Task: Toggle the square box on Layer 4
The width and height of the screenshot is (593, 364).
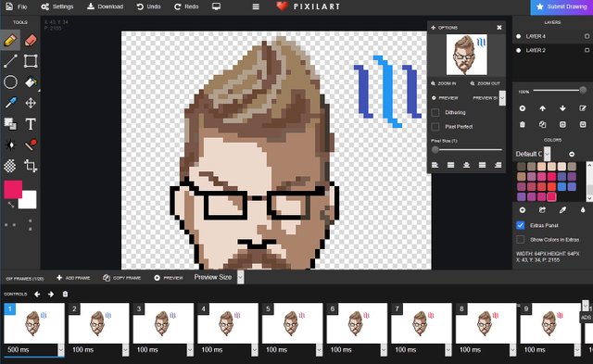Action: point(587,36)
